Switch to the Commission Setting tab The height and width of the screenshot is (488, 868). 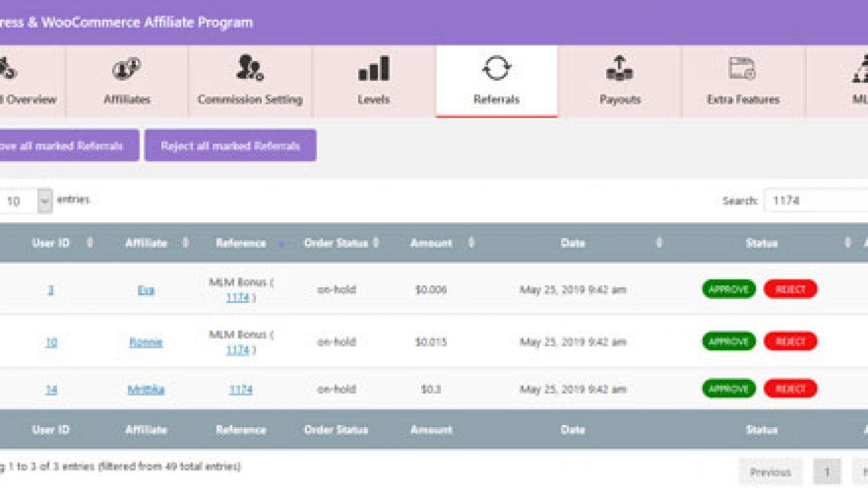[x=250, y=81]
